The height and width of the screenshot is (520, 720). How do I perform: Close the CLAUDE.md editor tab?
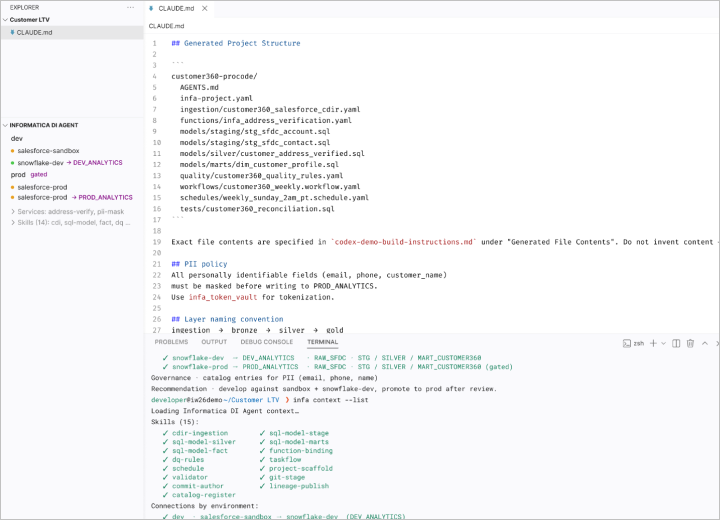click(x=205, y=8)
